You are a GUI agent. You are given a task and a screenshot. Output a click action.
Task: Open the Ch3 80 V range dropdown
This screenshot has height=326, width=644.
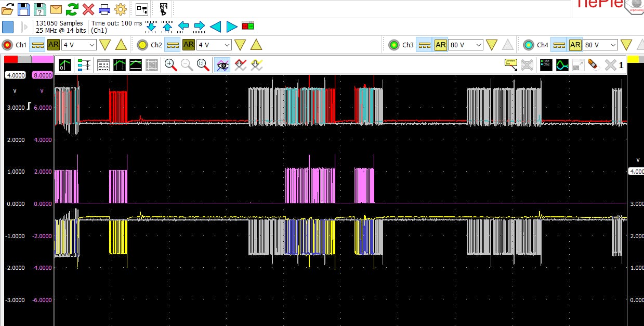pyautogui.click(x=466, y=45)
